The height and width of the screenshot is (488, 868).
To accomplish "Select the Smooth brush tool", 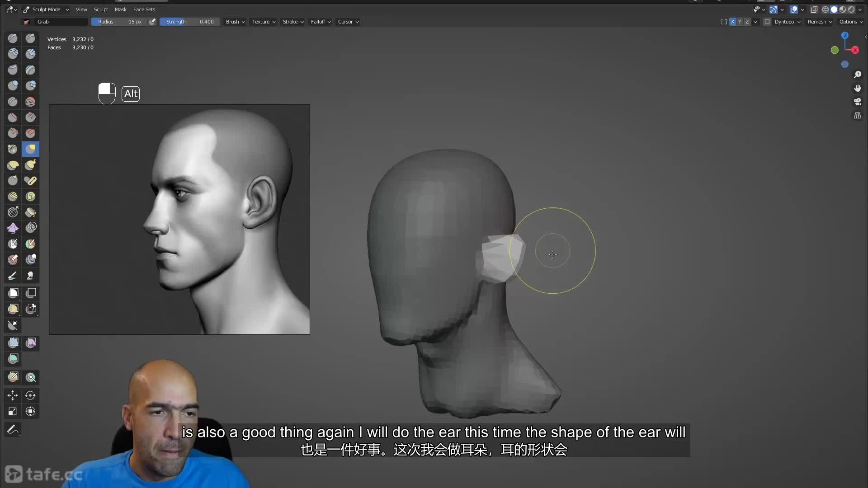I will pyautogui.click(x=30, y=101).
